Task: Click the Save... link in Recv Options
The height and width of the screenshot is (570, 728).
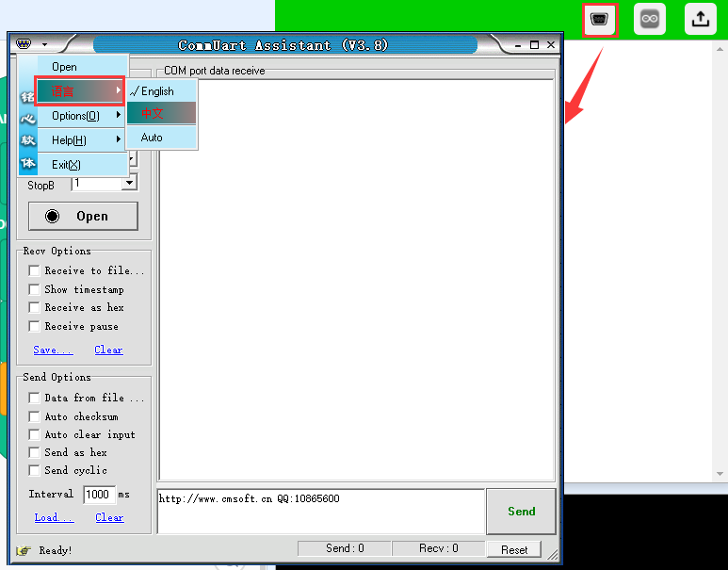Action: coord(53,350)
